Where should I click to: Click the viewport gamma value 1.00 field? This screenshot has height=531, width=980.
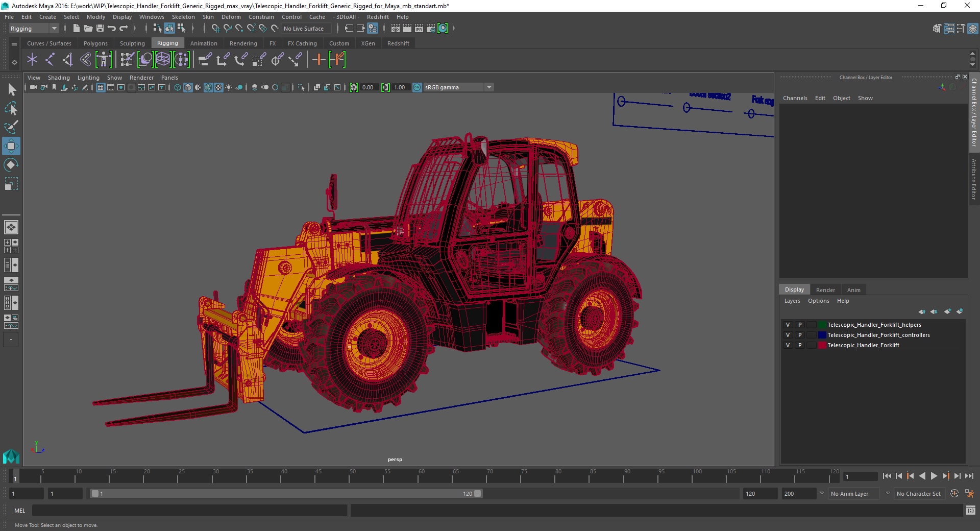[400, 87]
